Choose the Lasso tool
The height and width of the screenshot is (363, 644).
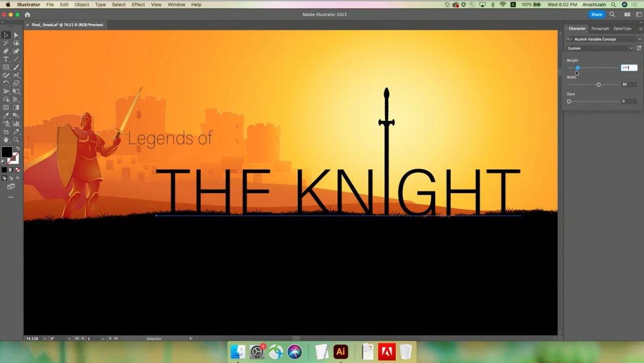pos(16,43)
